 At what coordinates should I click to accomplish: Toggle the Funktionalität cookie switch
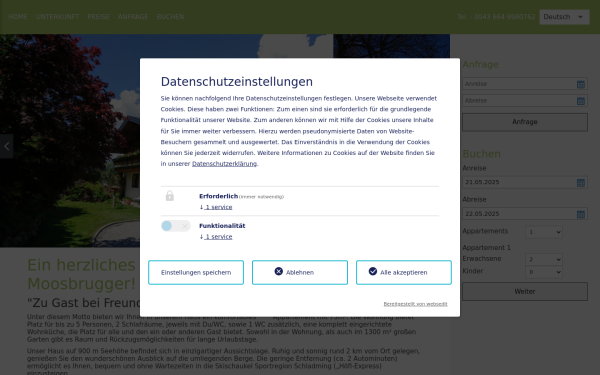coord(176,226)
